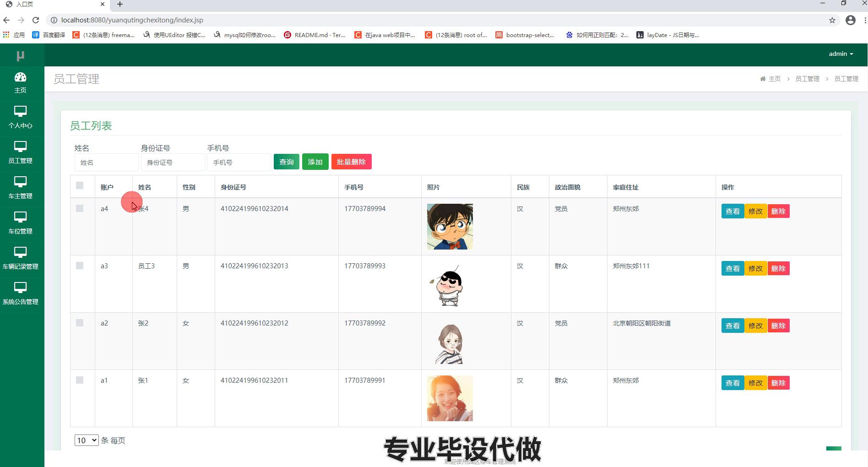Focus the 手机号 search input
The image size is (868, 467).
point(239,162)
